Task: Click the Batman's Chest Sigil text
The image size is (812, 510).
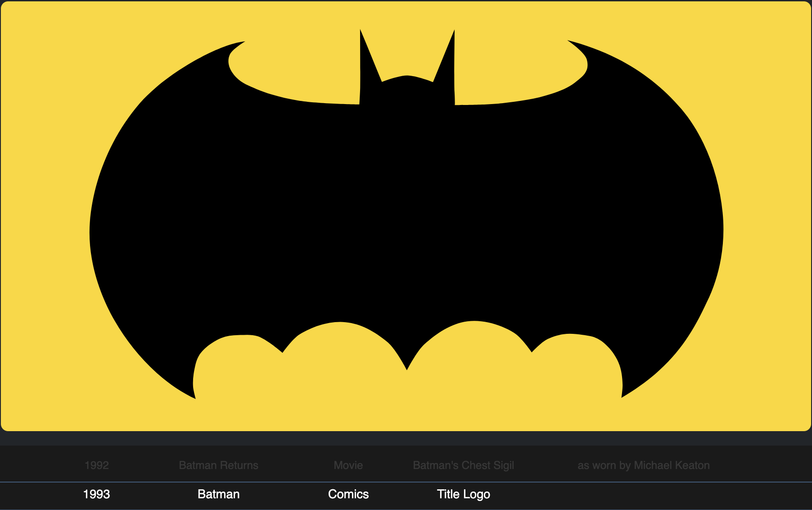Action: point(464,465)
